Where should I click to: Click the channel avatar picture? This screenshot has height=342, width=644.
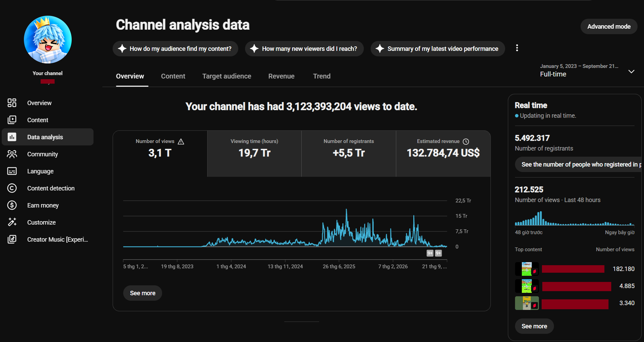[x=48, y=40]
